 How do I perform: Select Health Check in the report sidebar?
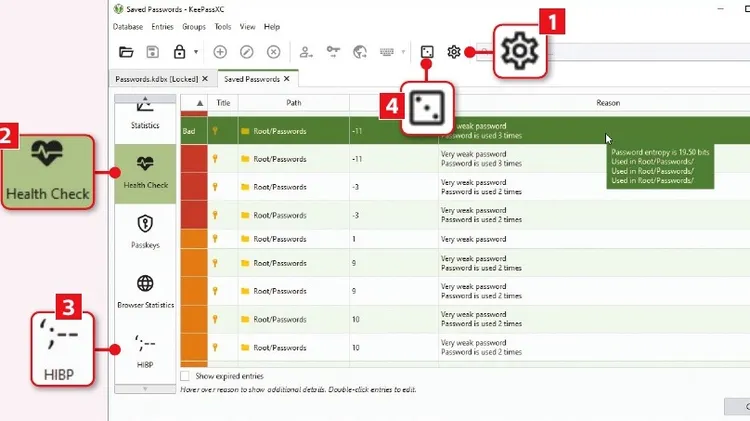[145, 173]
